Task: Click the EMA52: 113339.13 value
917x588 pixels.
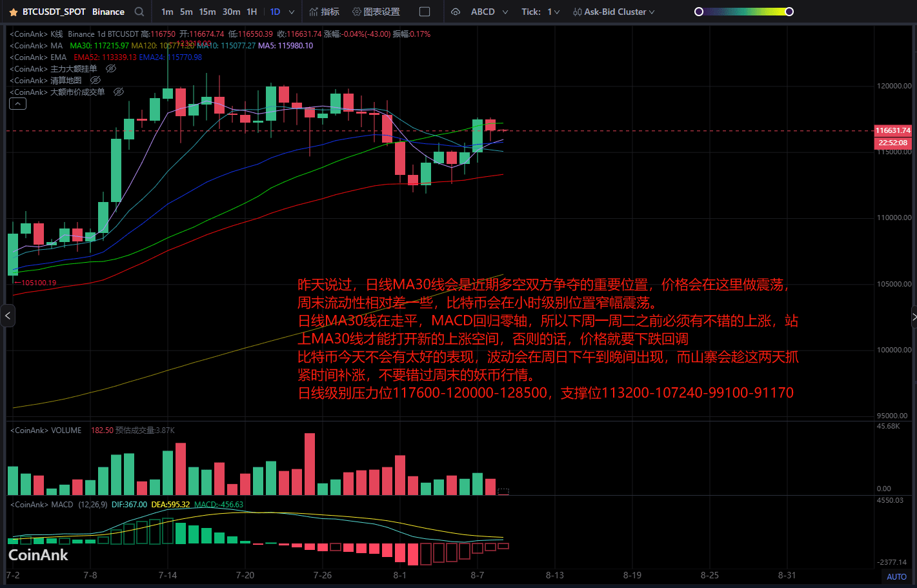Action: click(105, 57)
